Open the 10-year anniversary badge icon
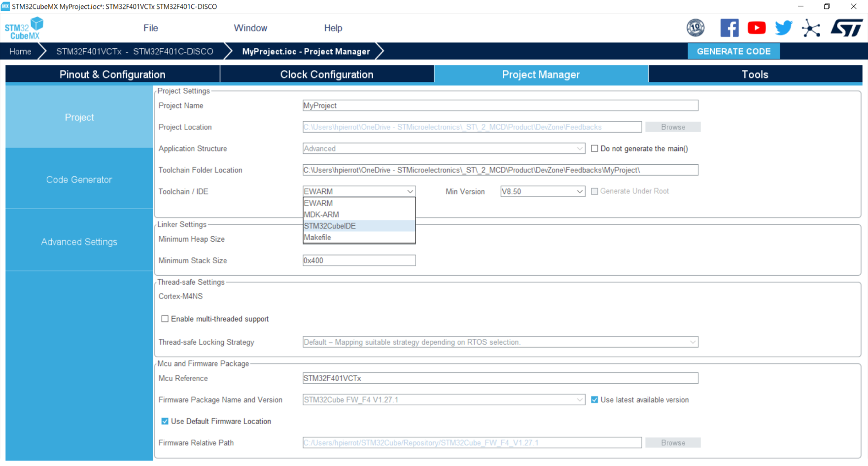Viewport: 868px width, 466px height. tap(695, 28)
